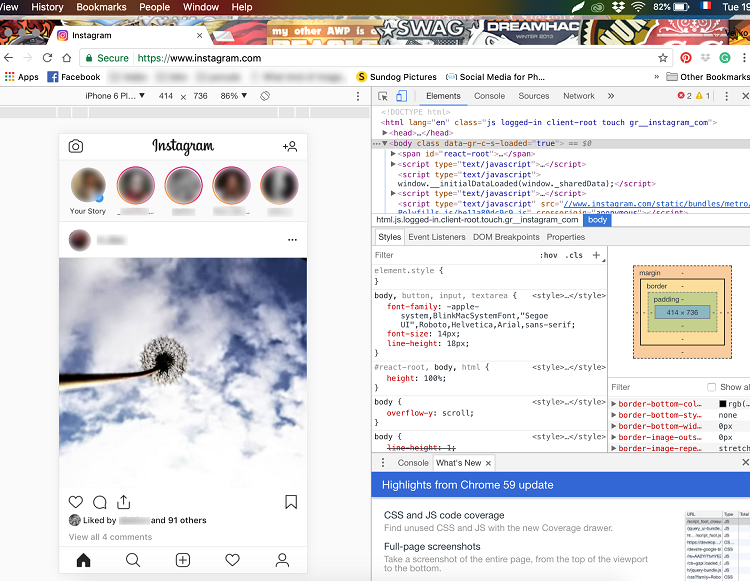Tap the Instagram camera icon
Image resolution: width=750 pixels, height=581 pixels.
[76, 146]
